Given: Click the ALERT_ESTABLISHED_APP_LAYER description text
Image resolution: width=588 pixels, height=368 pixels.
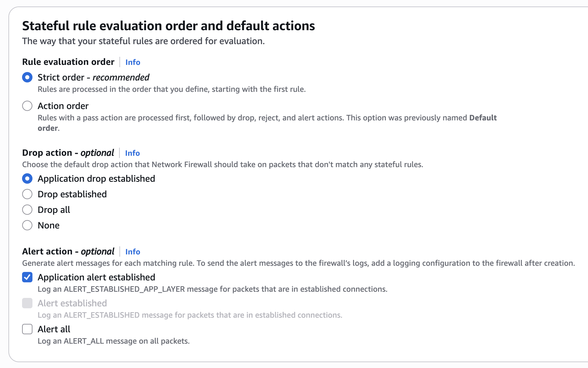Looking at the screenshot, I should 212,289.
